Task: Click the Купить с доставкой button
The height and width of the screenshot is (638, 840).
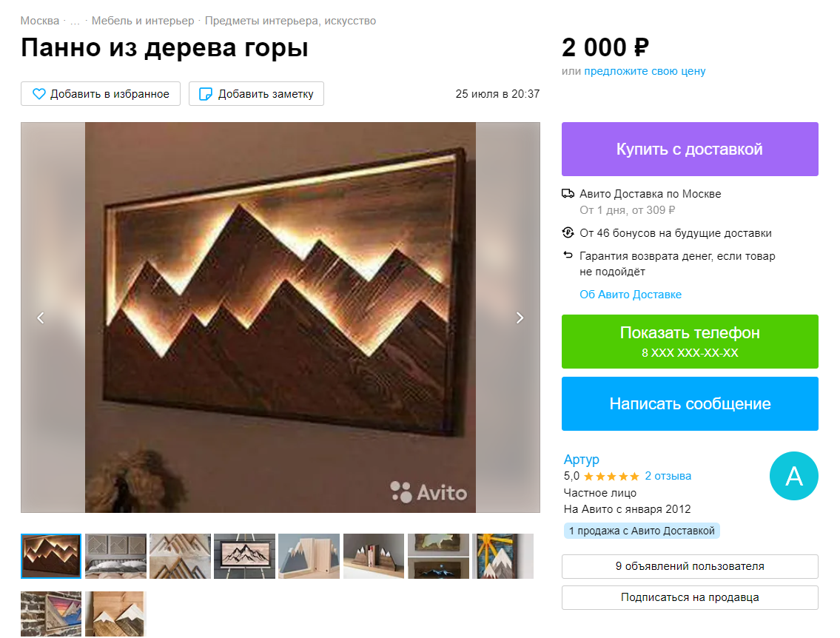Action: [690, 149]
